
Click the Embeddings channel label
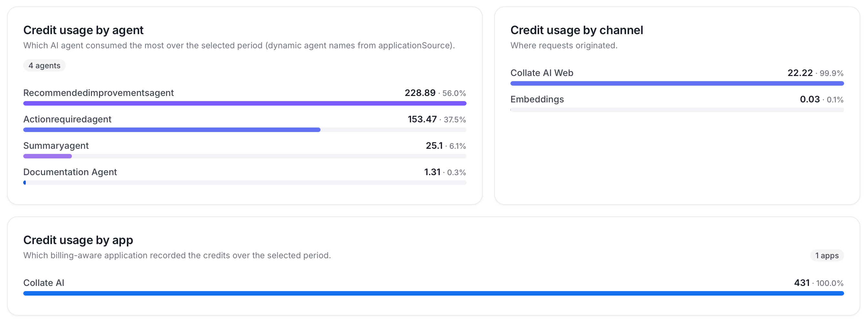coord(537,99)
